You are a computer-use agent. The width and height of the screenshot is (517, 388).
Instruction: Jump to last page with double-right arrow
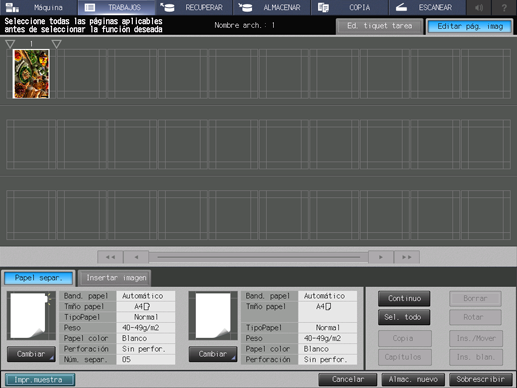click(x=407, y=257)
